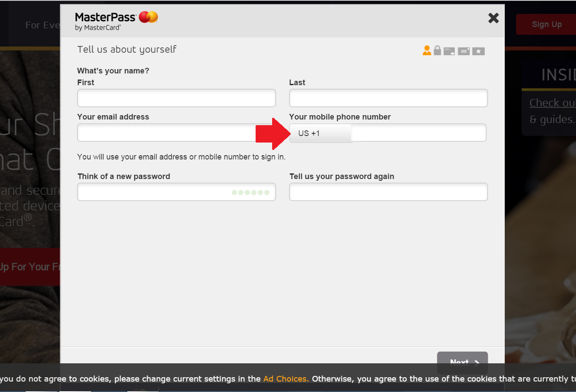Click the shipping address step icon

pyautogui.click(x=464, y=51)
